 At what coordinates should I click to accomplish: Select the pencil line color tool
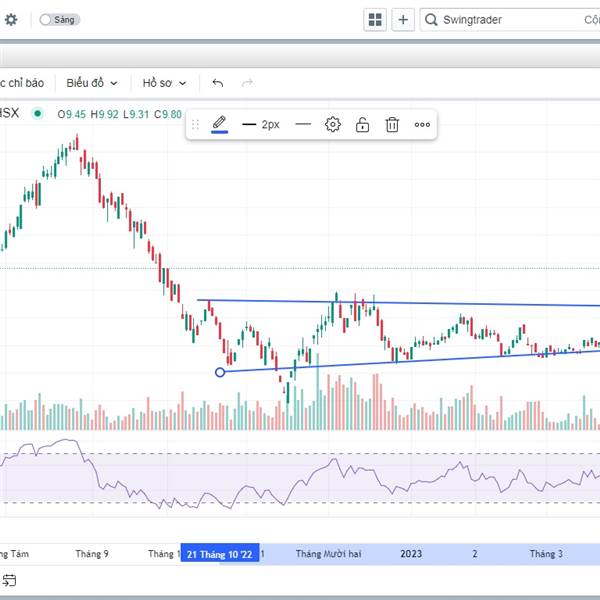219,124
